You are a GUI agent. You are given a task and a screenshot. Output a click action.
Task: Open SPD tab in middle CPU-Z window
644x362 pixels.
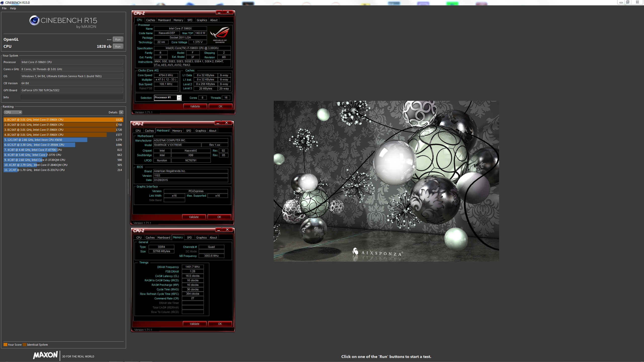pos(189,131)
